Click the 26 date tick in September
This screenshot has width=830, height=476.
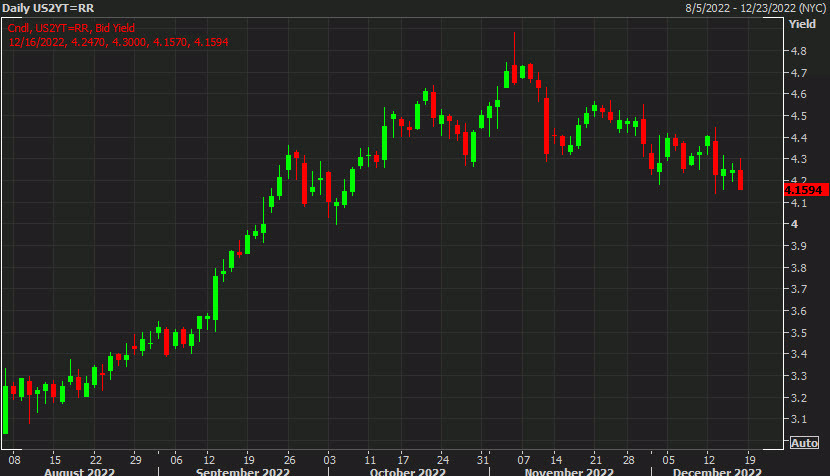(x=288, y=453)
